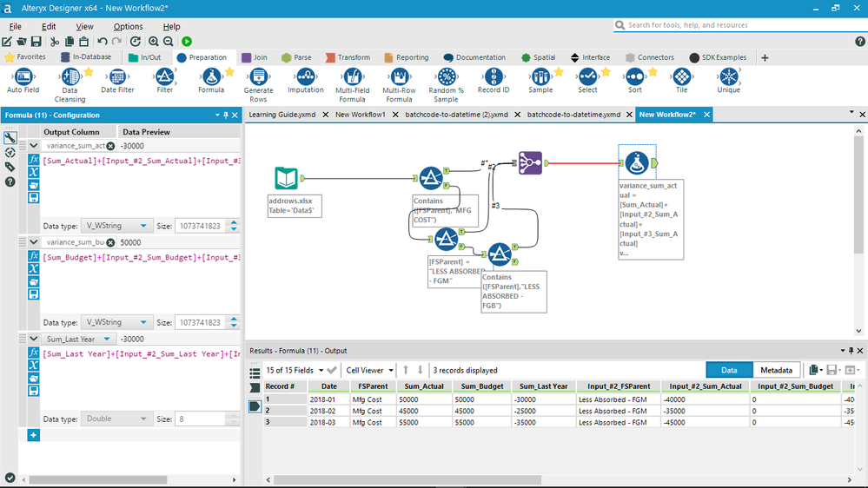Select the Input Data node addrows.xlsx
Image resolution: width=868 pixels, height=488 pixels.
click(286, 178)
